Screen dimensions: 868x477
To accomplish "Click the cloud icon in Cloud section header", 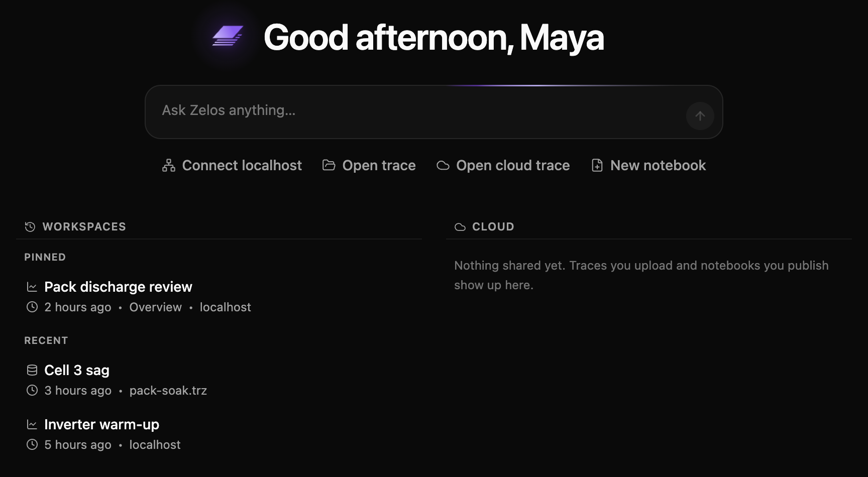I will point(460,227).
